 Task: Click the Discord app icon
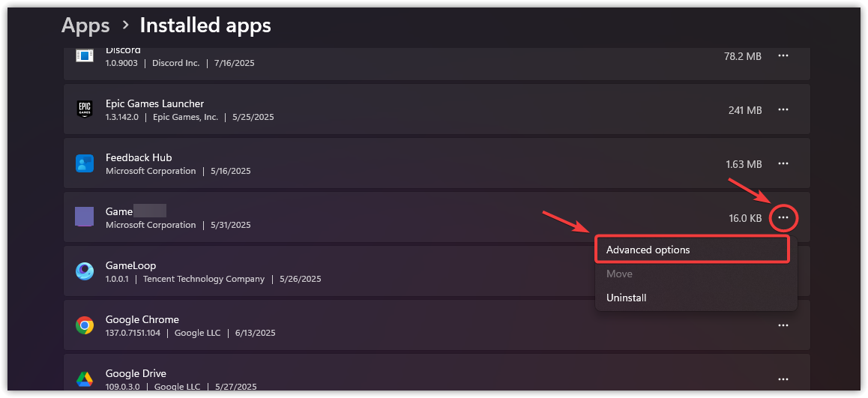click(85, 55)
